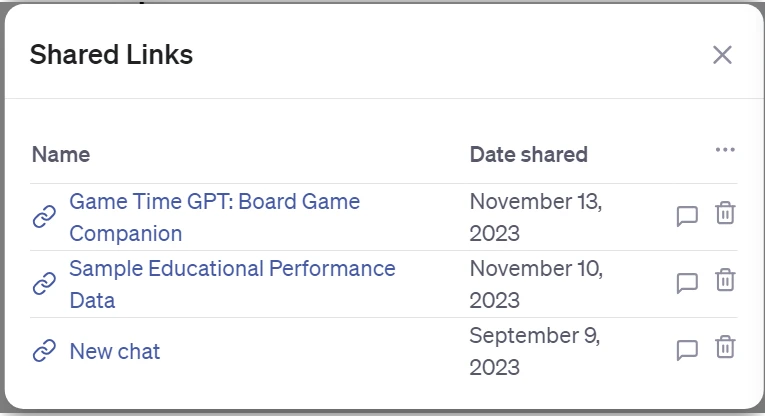View source chat for Game Time GPT
Image resolution: width=765 pixels, height=416 pixels.
click(x=687, y=216)
